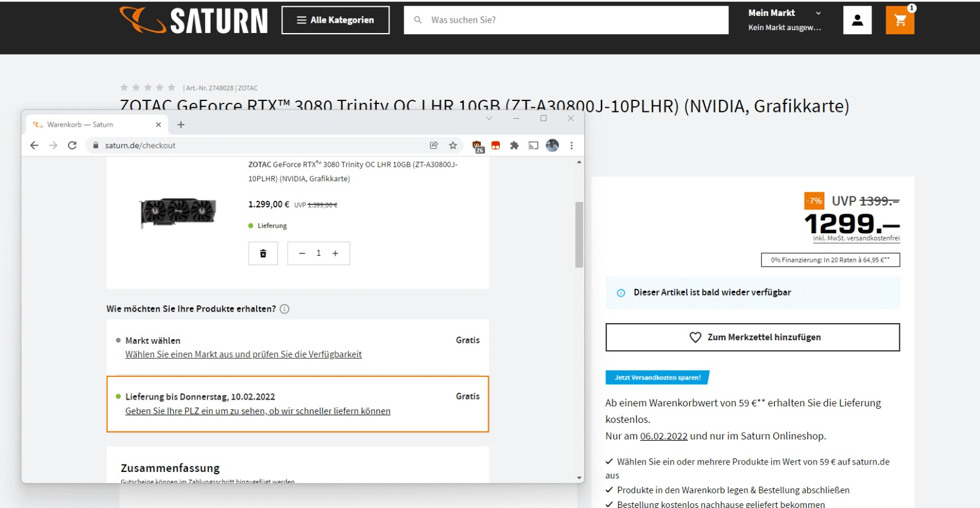Screen dimensions: 980x508
Task: Open the tab search chevron in the title bar
Action: pyautogui.click(x=489, y=118)
